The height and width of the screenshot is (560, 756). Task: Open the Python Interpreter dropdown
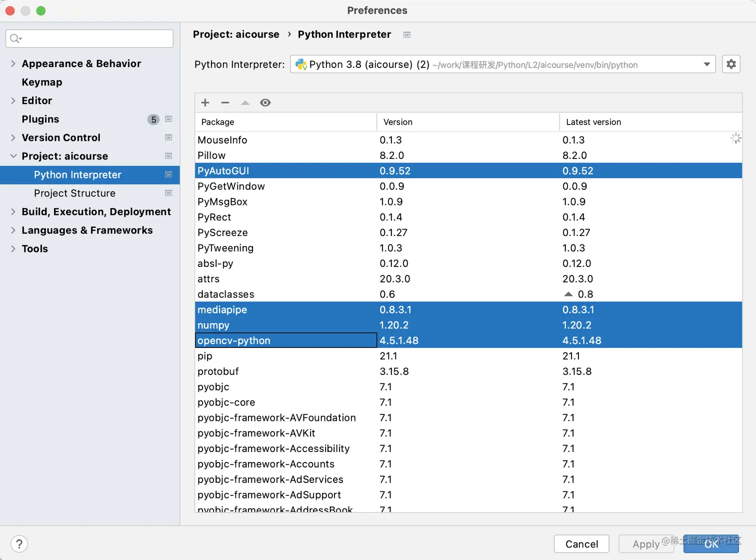[503, 64]
